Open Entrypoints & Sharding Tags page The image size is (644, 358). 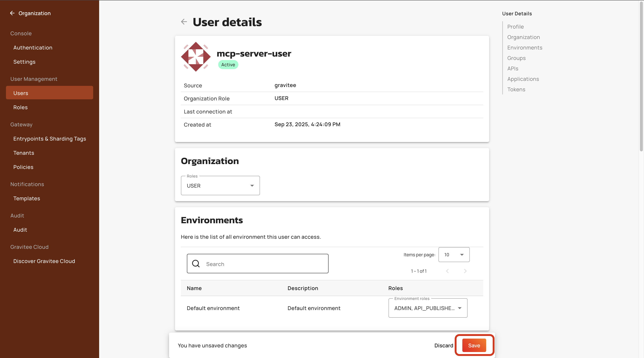click(x=50, y=139)
